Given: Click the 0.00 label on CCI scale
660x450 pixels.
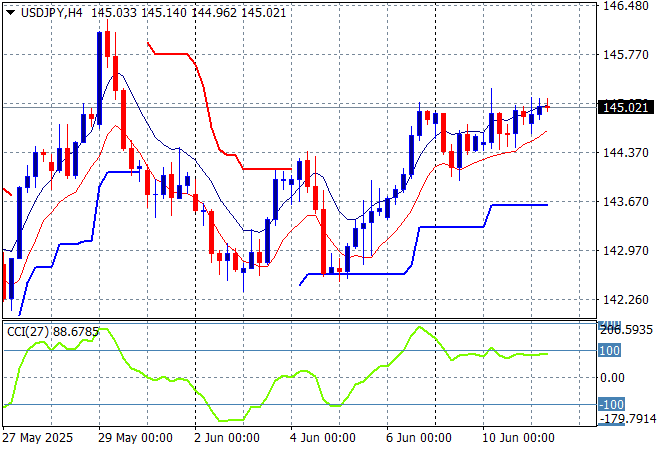Looking at the screenshot, I should 613,378.
